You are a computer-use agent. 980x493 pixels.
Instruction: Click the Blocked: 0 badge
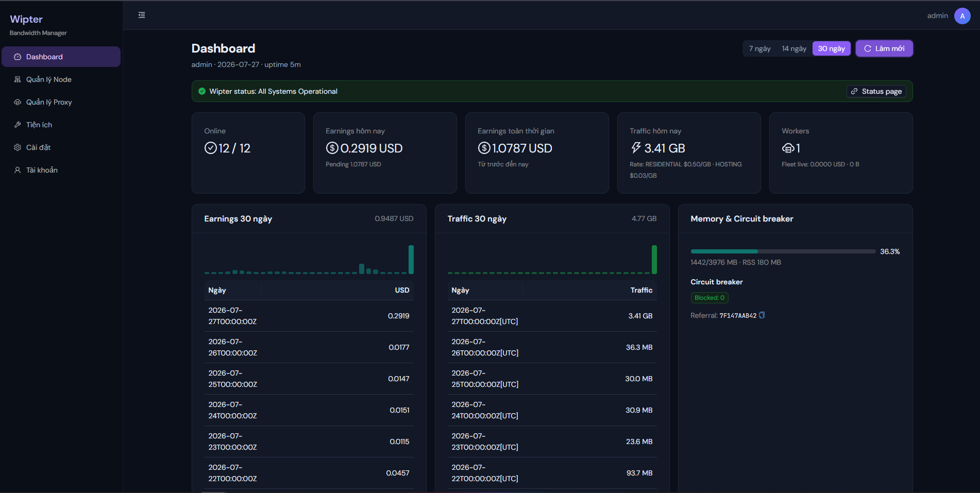(x=709, y=298)
